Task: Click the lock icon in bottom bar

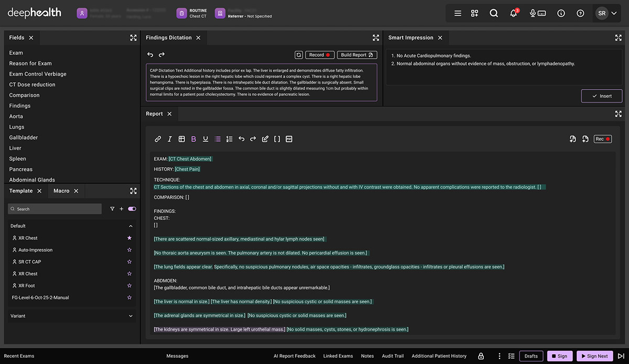Action: [481, 356]
